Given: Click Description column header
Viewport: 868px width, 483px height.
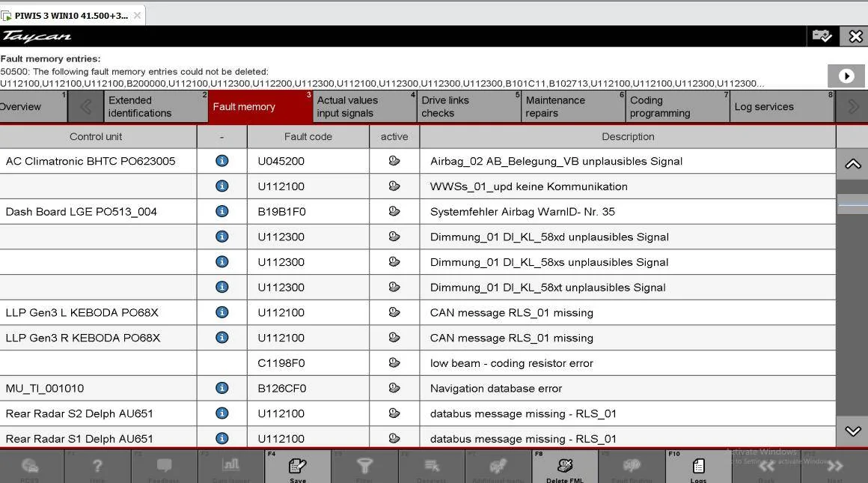Looking at the screenshot, I should click(628, 136).
